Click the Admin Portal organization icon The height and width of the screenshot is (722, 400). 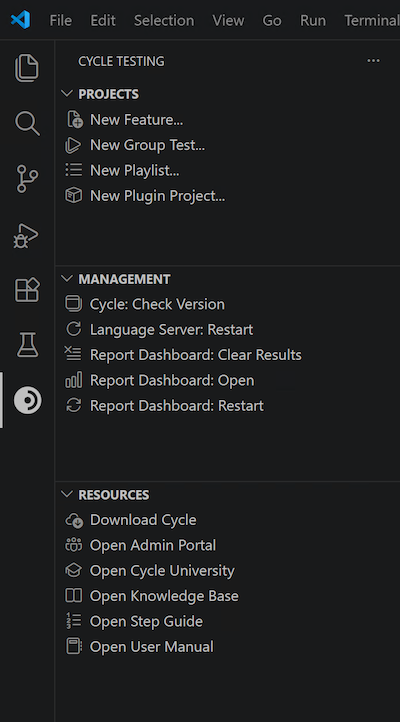pos(74,545)
